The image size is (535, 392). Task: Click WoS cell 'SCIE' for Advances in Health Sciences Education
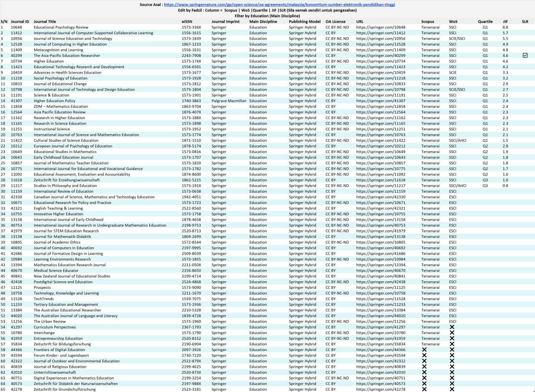[453, 72]
